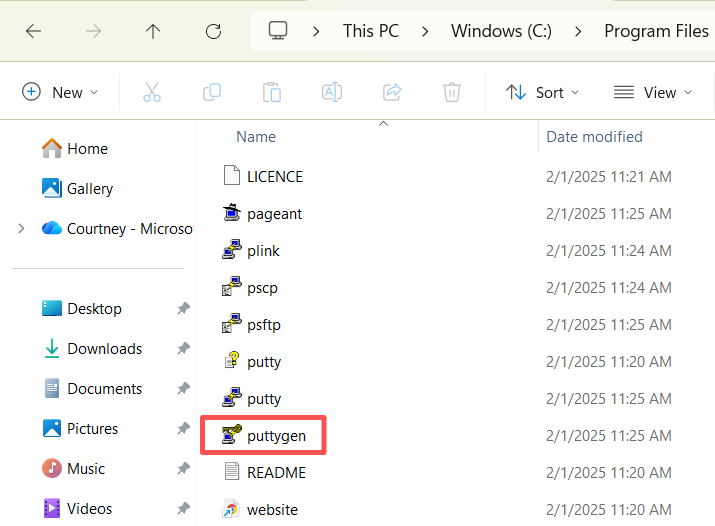The width and height of the screenshot is (715, 526).
Task: Open Gallery in the navigation pane
Action: pos(77,188)
